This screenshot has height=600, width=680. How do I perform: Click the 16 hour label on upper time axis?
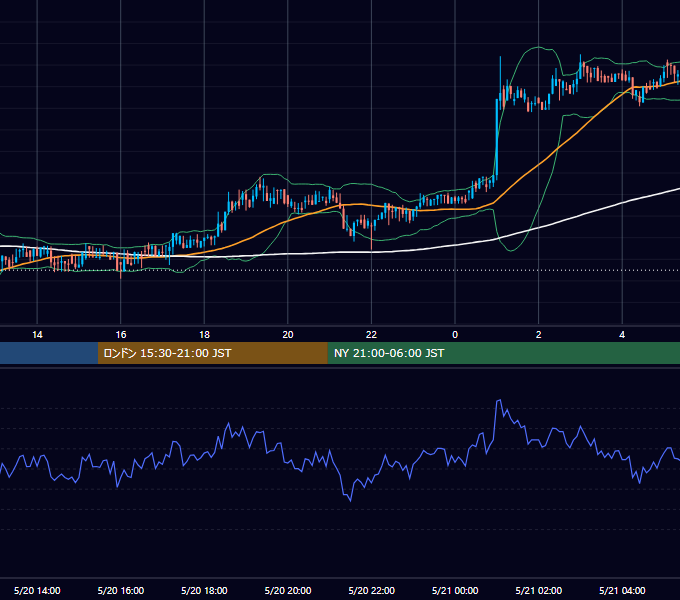point(121,335)
